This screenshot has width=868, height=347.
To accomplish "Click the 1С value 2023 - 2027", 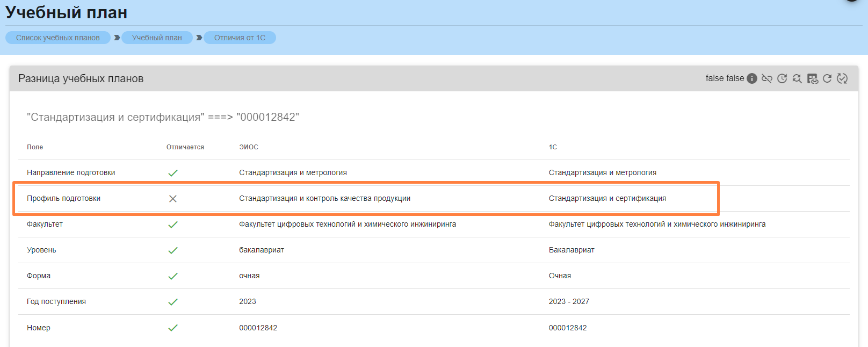I will coord(569,301).
